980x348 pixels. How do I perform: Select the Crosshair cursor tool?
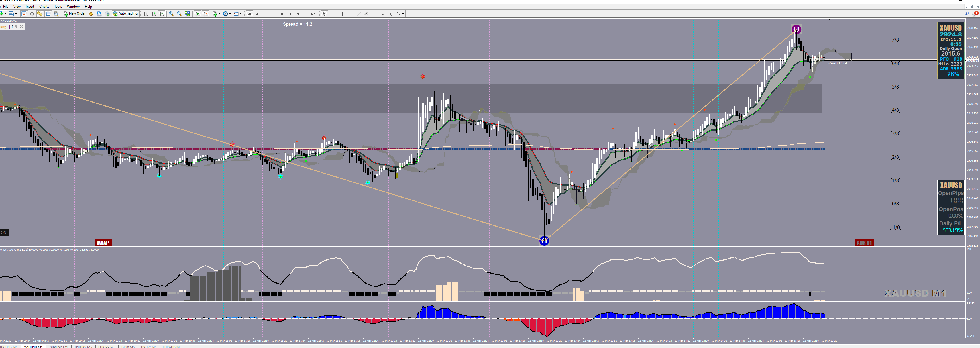coord(332,14)
